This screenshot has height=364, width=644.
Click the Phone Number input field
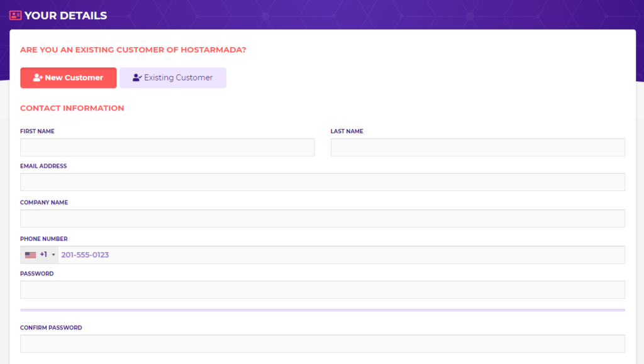pyautogui.click(x=341, y=255)
